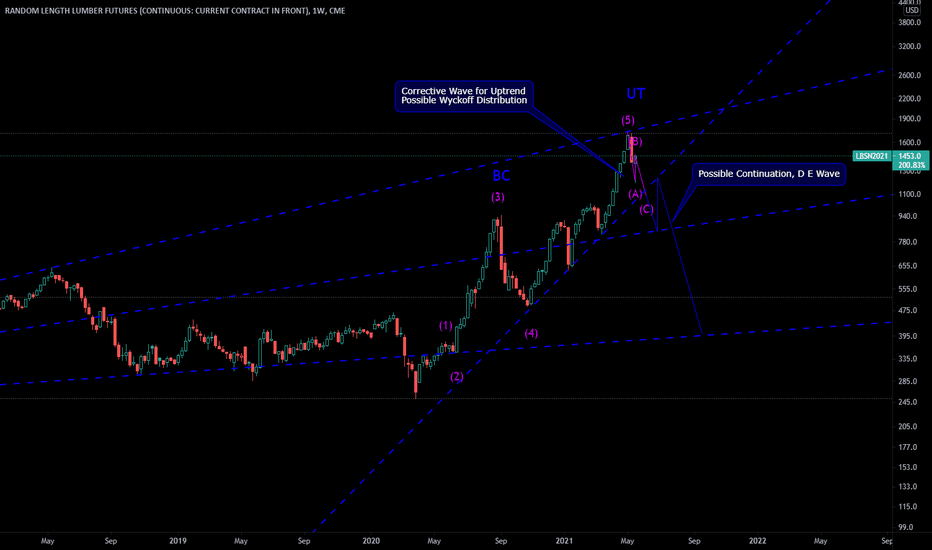Click the blue UT label
Screen dimensions: 932x550
click(635, 93)
